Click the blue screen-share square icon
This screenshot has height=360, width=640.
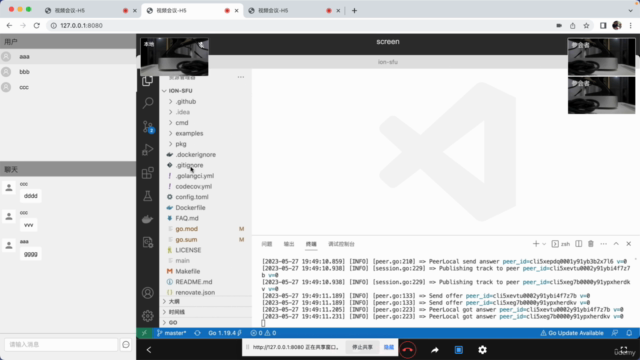(459, 350)
